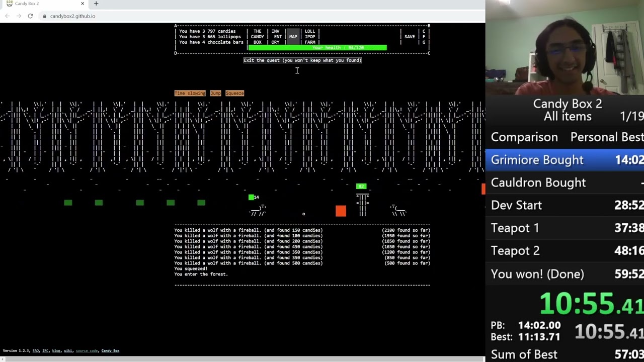Open the blog link
The image size is (644, 362).
[x=56, y=350]
